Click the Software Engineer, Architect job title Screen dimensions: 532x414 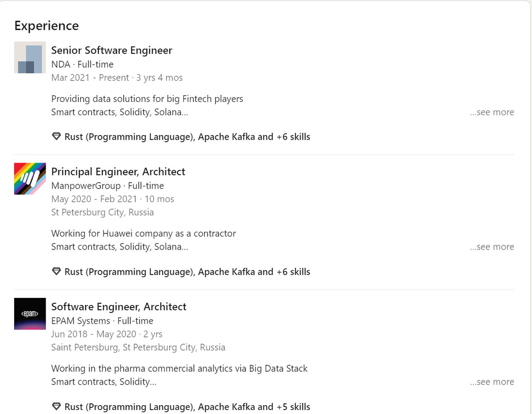[x=119, y=307]
